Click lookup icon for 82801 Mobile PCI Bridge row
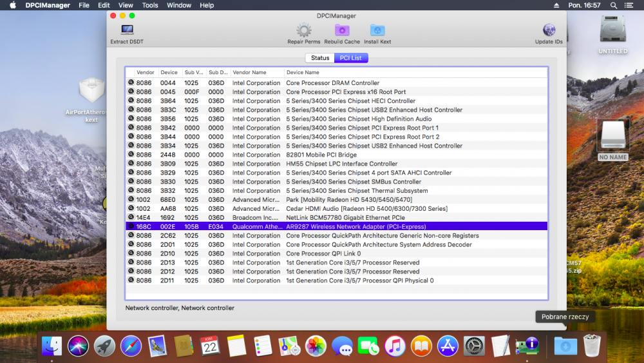Viewport: 644px width, 363px height. (x=131, y=155)
